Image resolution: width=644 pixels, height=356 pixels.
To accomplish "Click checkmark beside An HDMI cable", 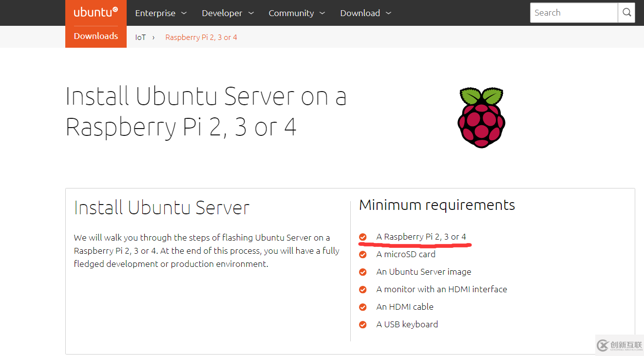I will point(363,307).
